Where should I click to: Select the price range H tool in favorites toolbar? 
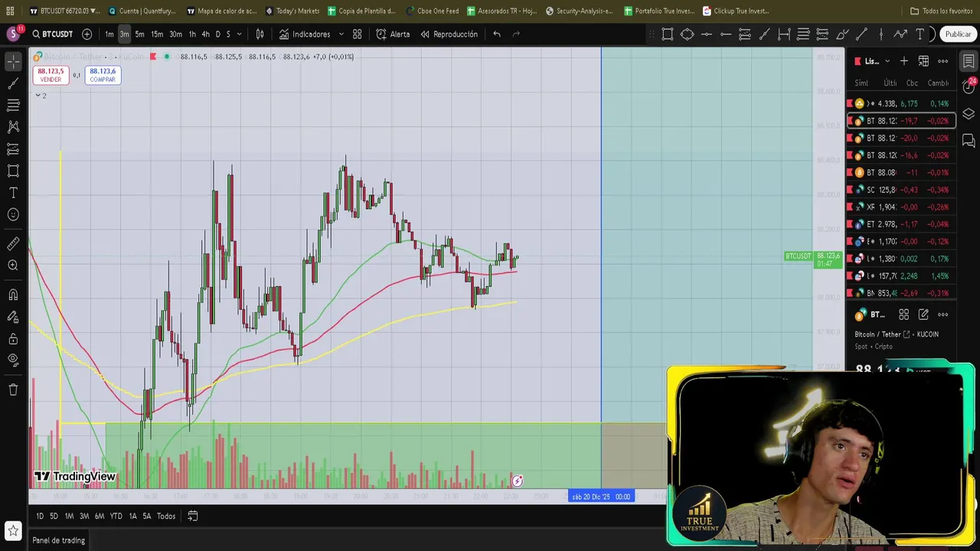pyautogui.click(x=784, y=34)
